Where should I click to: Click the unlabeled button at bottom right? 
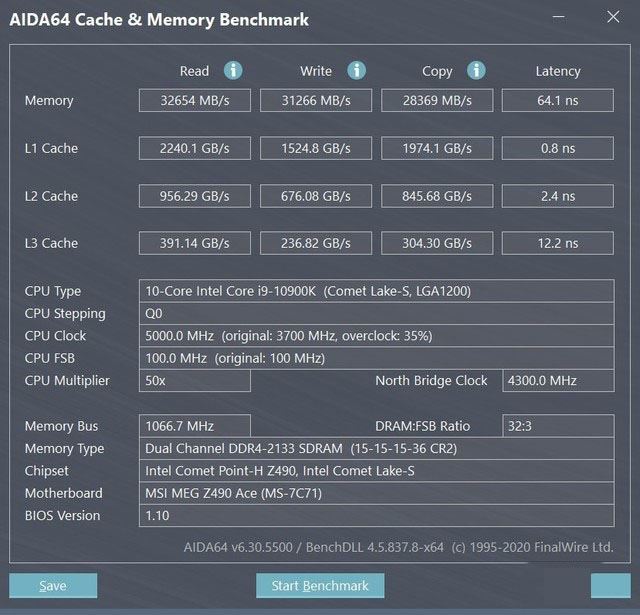point(611,586)
